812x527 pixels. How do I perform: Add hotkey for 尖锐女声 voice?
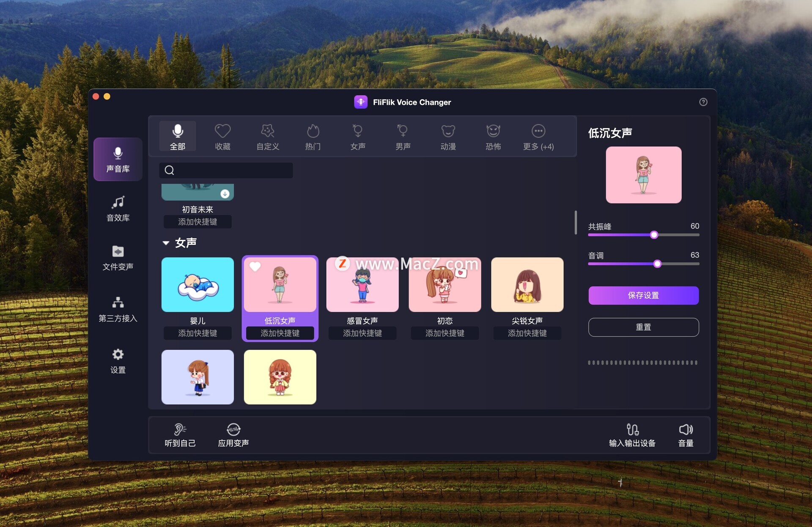click(527, 333)
